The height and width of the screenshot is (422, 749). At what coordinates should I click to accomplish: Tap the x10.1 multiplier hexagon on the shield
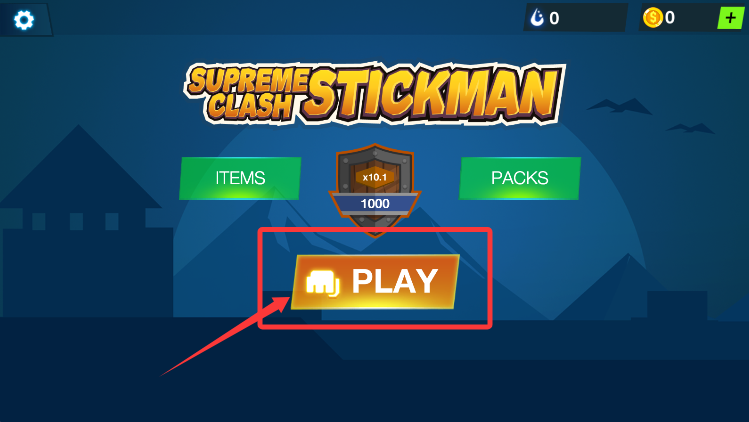(x=375, y=177)
